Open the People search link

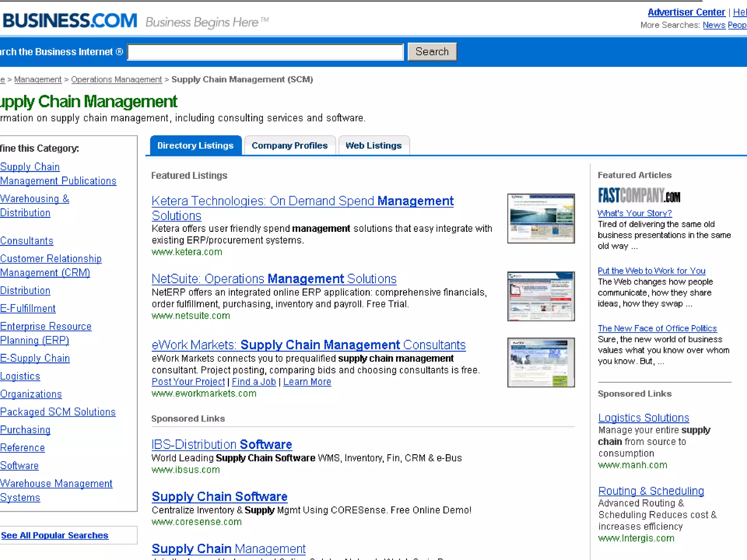point(737,25)
